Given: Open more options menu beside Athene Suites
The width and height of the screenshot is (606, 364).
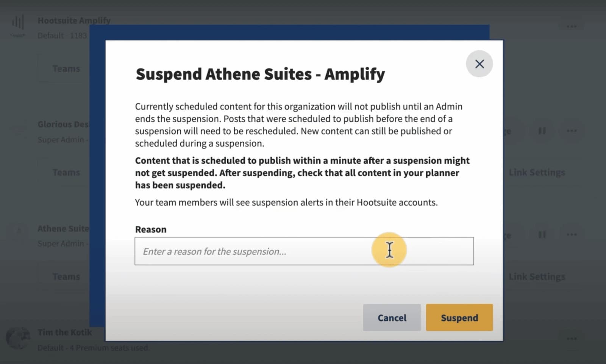Looking at the screenshot, I should 572,235.
